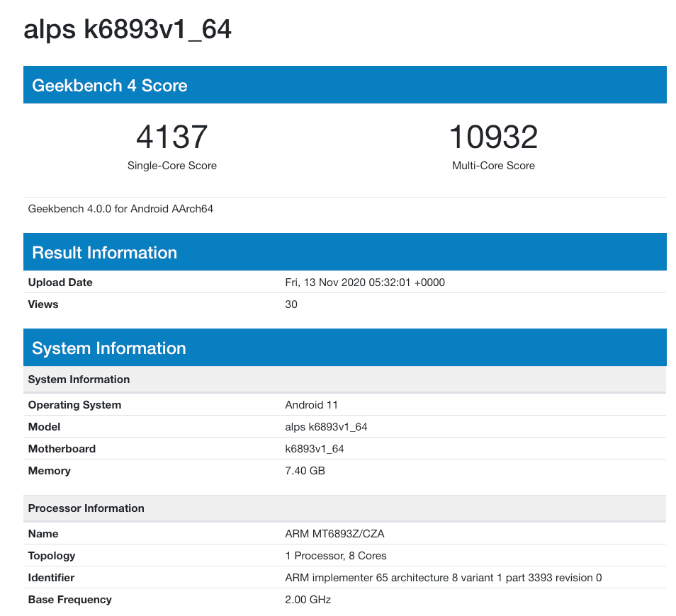Select the Android 11 operating system value

[311, 405]
